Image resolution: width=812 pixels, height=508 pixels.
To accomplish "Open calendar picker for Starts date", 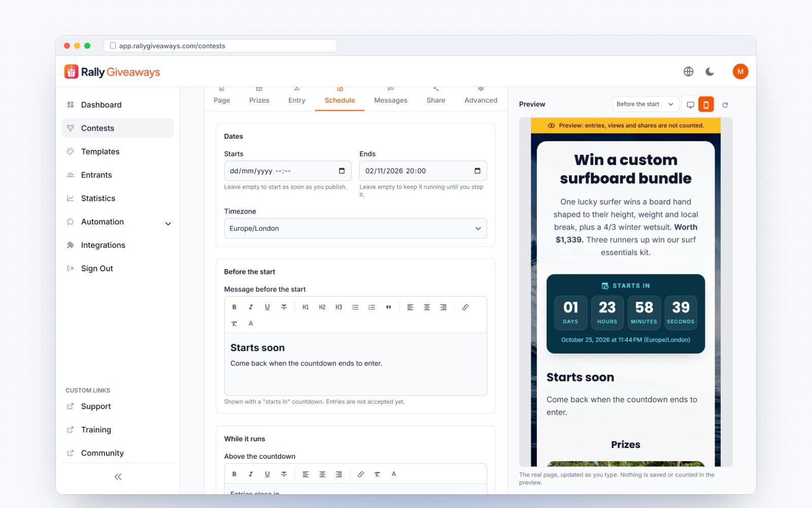I will [x=342, y=171].
